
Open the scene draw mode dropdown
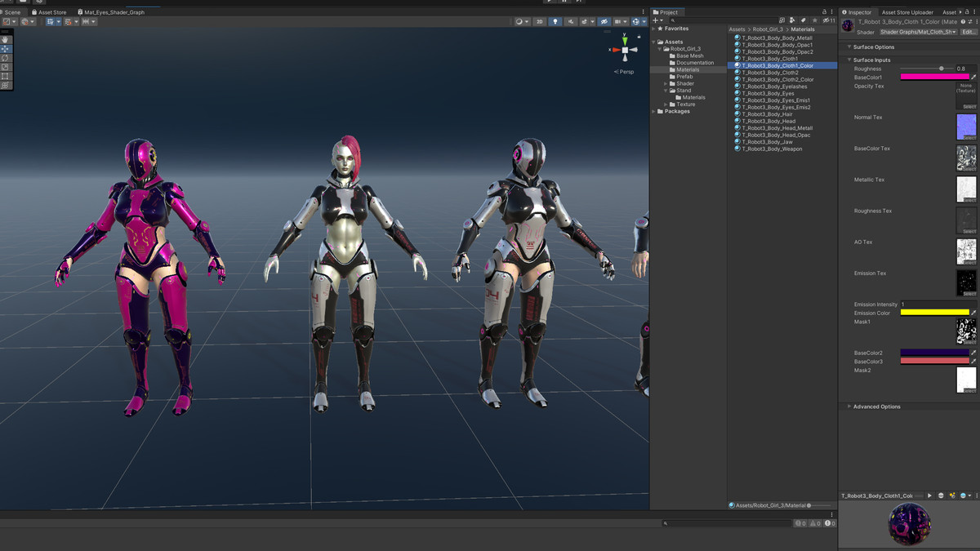click(522, 21)
